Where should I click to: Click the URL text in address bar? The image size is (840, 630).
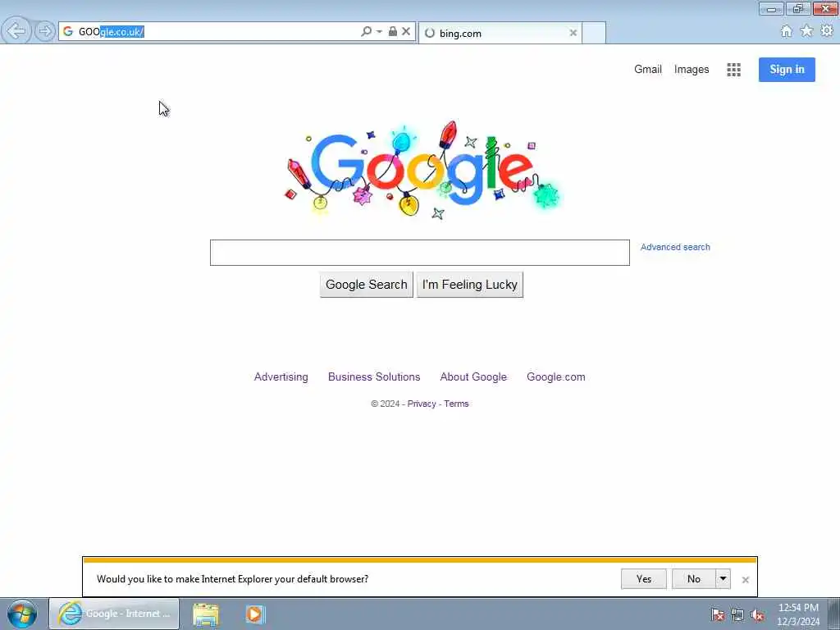point(112,32)
